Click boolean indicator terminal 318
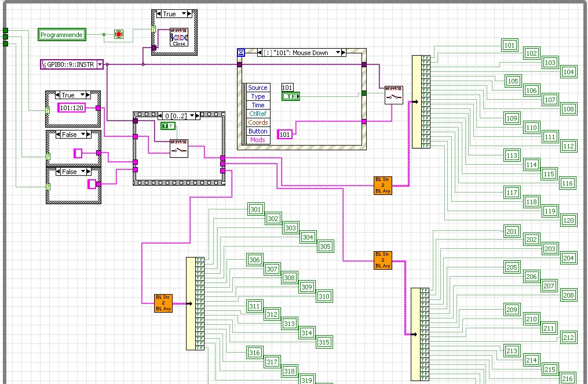This screenshot has width=588, height=384. click(x=290, y=371)
